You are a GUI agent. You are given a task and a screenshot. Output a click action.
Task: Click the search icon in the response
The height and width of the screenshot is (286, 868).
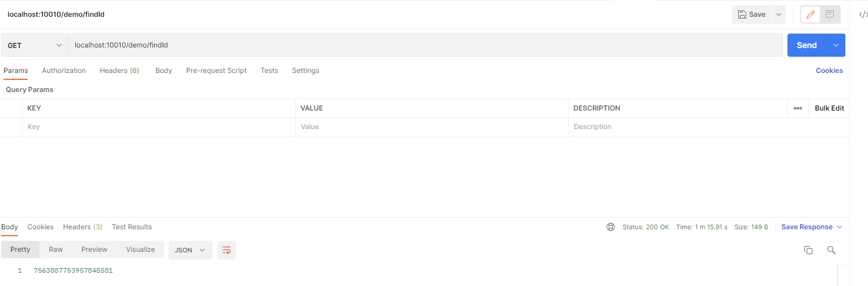pyautogui.click(x=831, y=250)
